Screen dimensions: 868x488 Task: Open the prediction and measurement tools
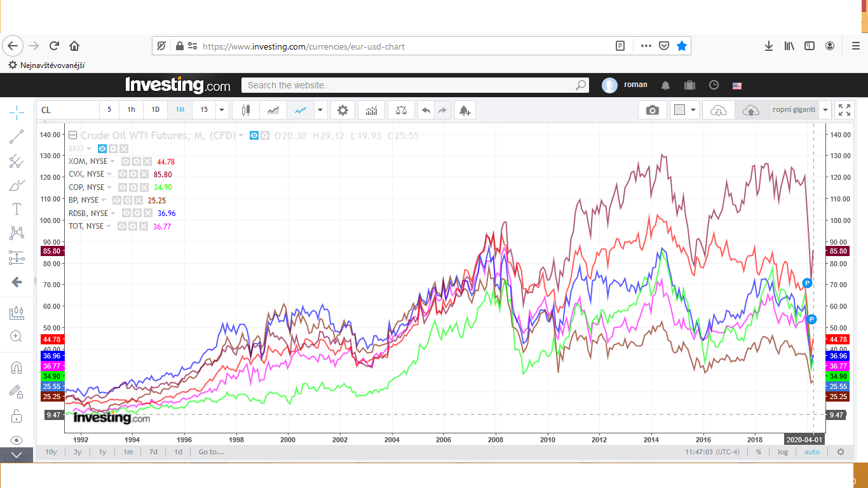(17, 257)
